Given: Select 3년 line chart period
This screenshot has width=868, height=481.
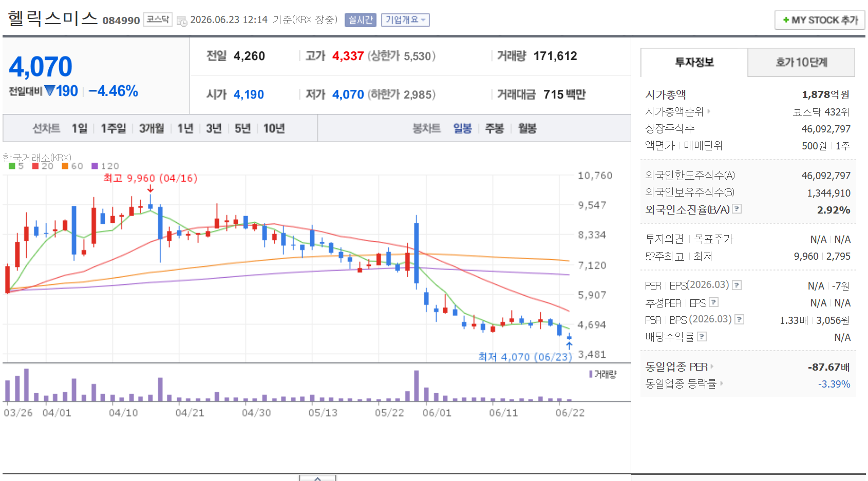Looking at the screenshot, I should click(x=214, y=128).
